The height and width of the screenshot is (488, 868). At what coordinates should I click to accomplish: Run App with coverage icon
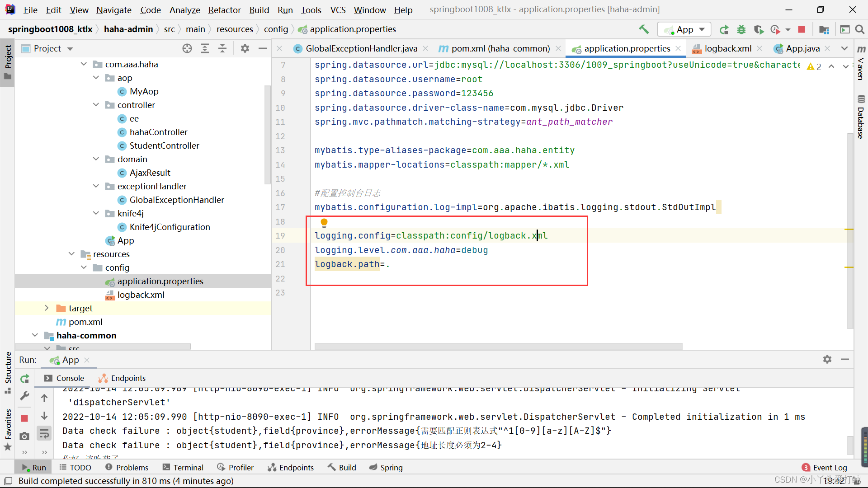[759, 29]
